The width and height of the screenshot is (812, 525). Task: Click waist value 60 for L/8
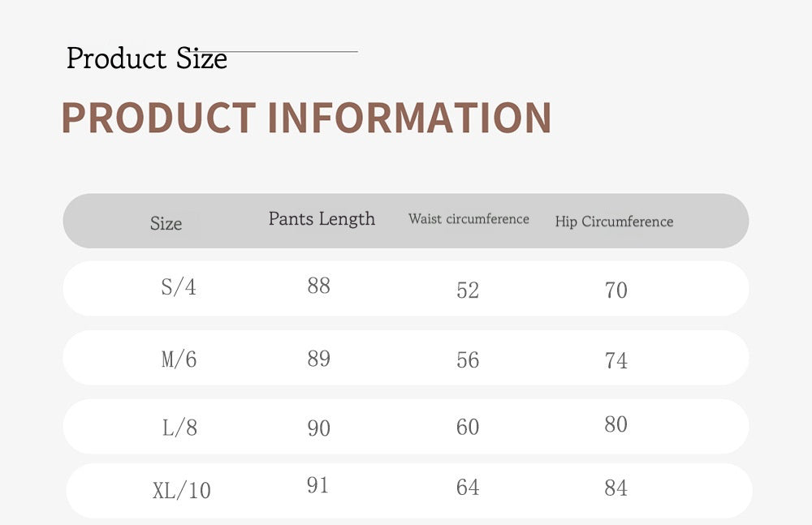[468, 427]
